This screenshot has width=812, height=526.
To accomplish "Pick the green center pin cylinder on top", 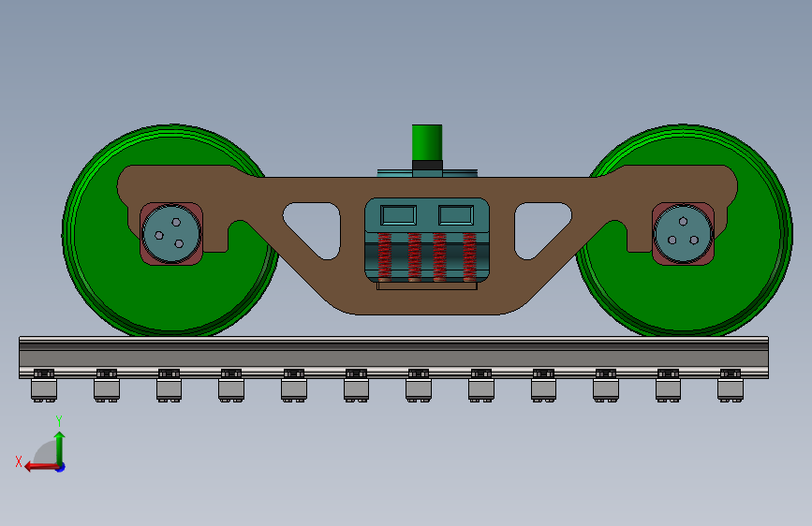I will [x=427, y=142].
